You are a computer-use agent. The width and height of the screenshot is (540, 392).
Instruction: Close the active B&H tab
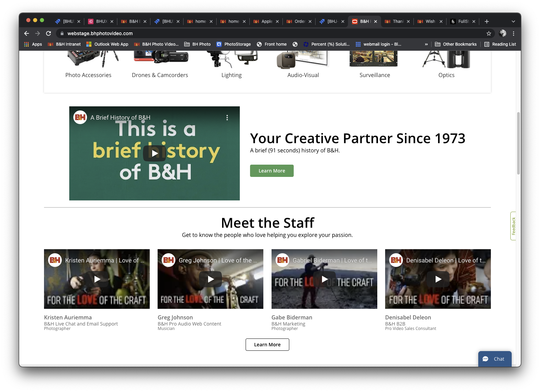[x=376, y=21]
